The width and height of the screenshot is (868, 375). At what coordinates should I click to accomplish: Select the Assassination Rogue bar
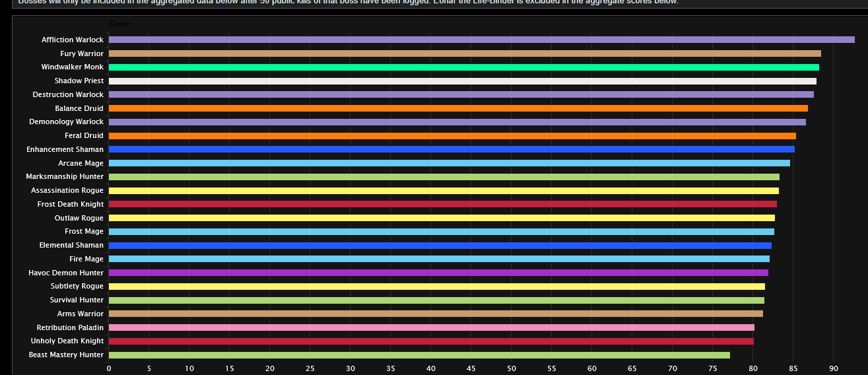[444, 191]
